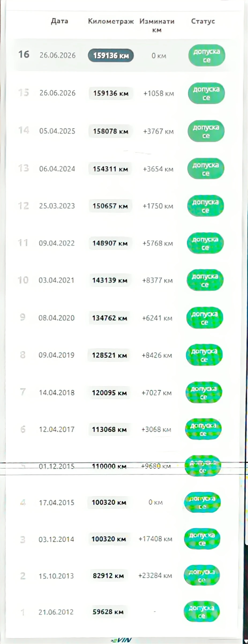The height and width of the screenshot is (644, 248).
Task: Click the допуска се badge for 03.04.2021
Action: pos(205,280)
